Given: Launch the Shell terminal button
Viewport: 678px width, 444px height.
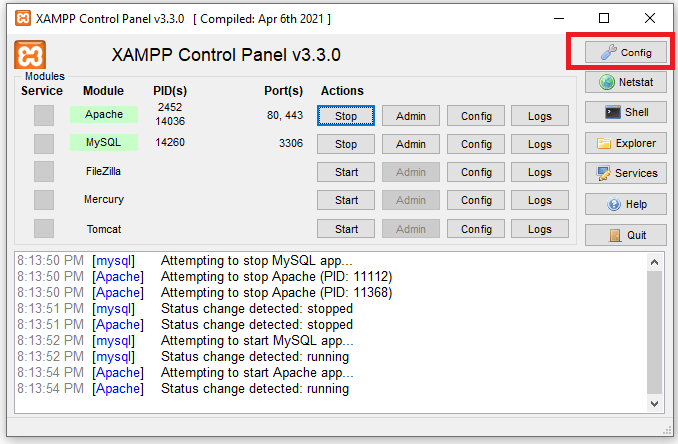Looking at the screenshot, I should [626, 112].
